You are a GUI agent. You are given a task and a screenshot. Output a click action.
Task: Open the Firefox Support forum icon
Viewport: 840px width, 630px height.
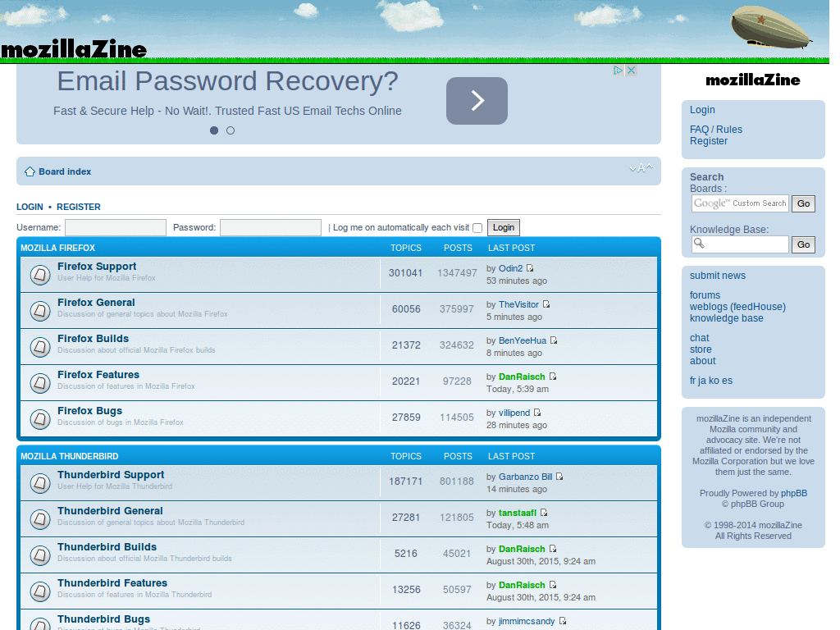pyautogui.click(x=39, y=274)
